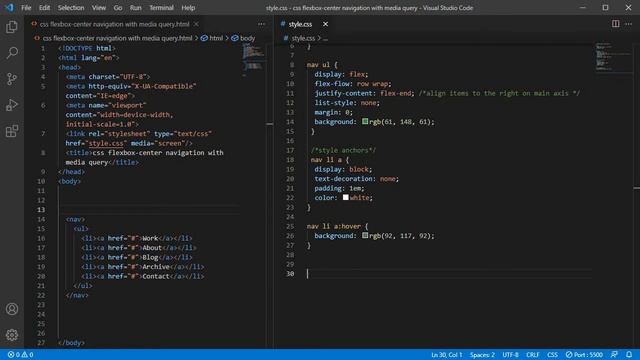Screen dimensions: 640x360
Task: Click the About anchor line in HTML
Action: [x=139, y=248]
